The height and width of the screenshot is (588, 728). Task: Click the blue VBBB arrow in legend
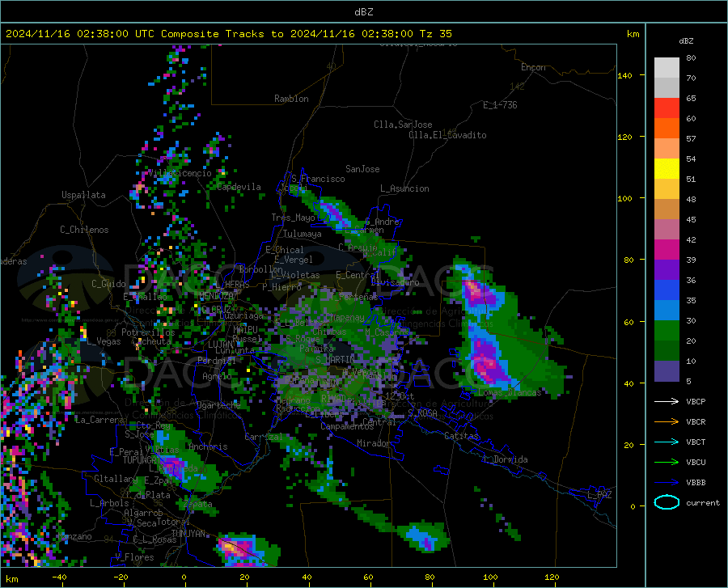tap(667, 483)
